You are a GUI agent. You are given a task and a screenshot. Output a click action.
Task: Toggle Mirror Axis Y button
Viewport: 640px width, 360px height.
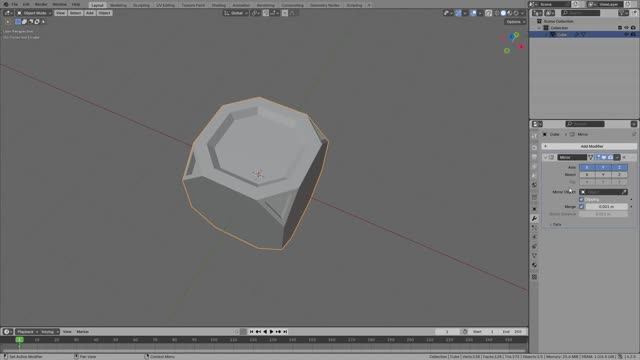point(603,167)
